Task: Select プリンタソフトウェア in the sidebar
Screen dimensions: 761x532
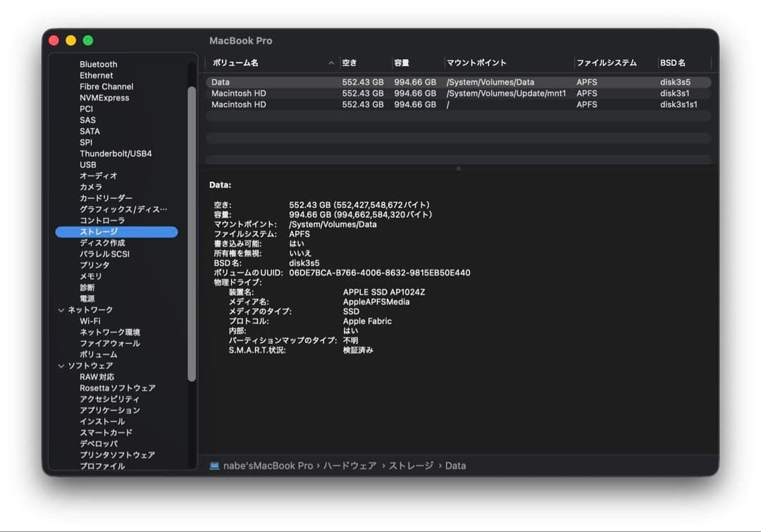Action: coord(118,454)
